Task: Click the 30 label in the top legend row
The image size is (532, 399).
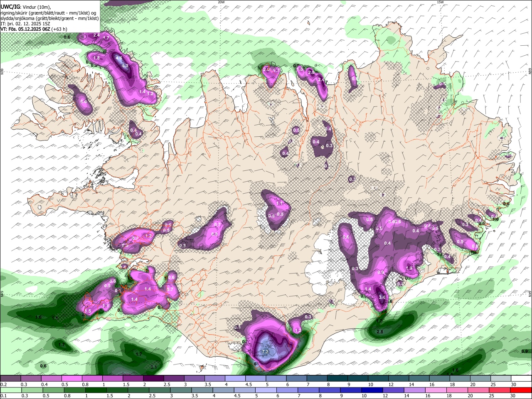Action: coord(514,384)
